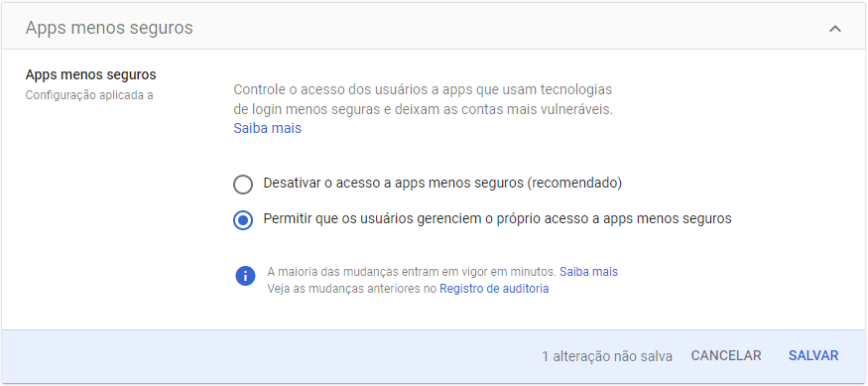Click the word (recomendado) in the first option
Image resolution: width=868 pixels, height=386 pixels.
pos(573,184)
